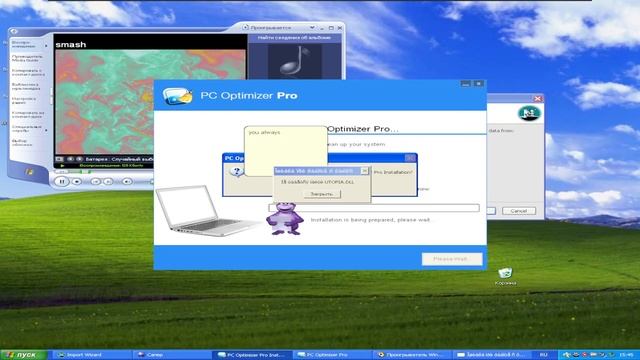Switch to 'PC Optimizer Pro Inst...' taskbar button
This screenshot has width=640, height=360.
coord(252,355)
